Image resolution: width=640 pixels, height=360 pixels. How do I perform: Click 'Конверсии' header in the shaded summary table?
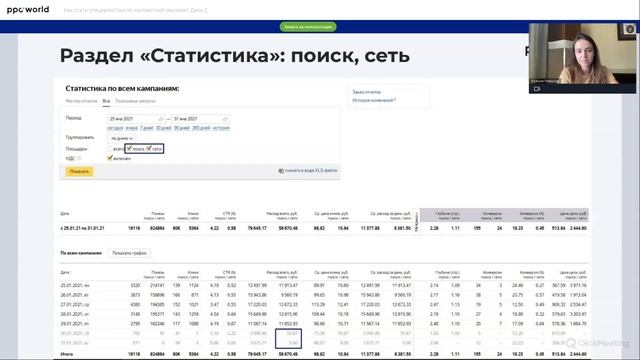click(x=492, y=213)
